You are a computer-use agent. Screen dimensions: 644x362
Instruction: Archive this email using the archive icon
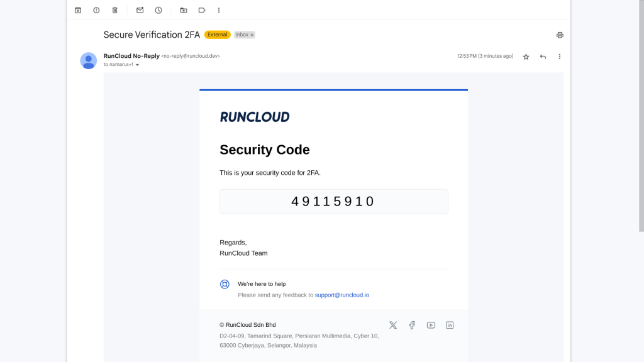click(x=78, y=10)
